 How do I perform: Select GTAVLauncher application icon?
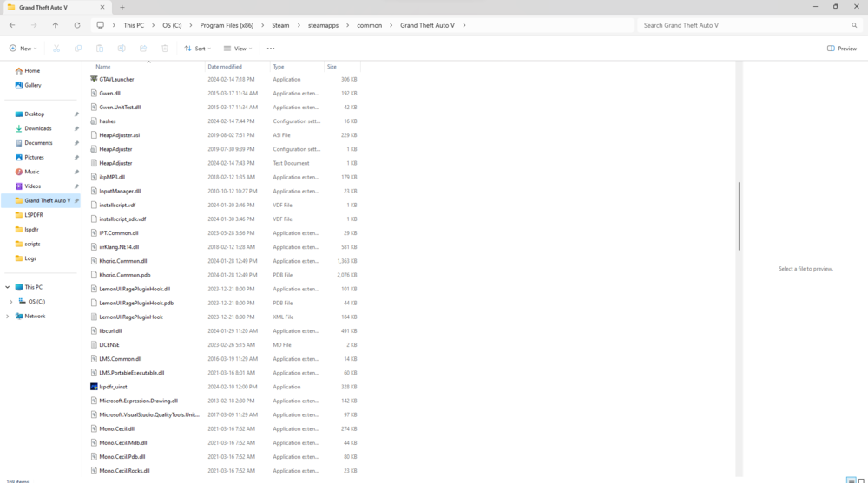pos(94,79)
